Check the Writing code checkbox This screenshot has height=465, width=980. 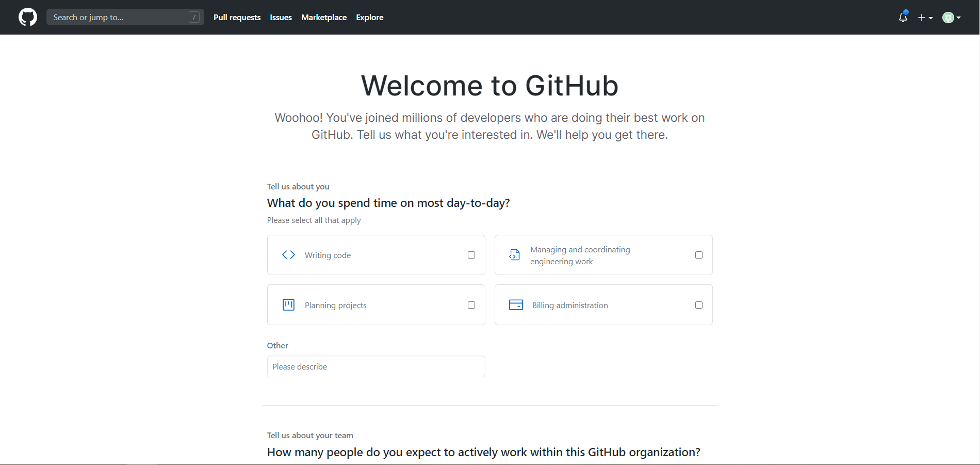tap(471, 255)
